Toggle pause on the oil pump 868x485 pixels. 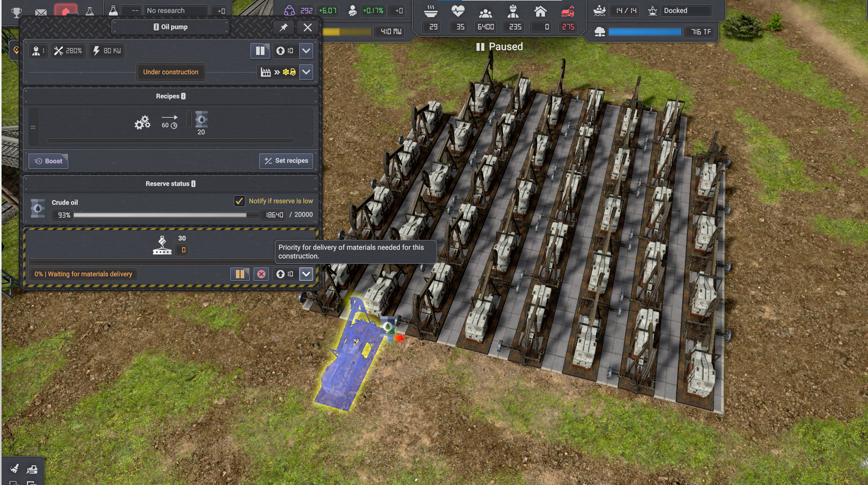[260, 51]
